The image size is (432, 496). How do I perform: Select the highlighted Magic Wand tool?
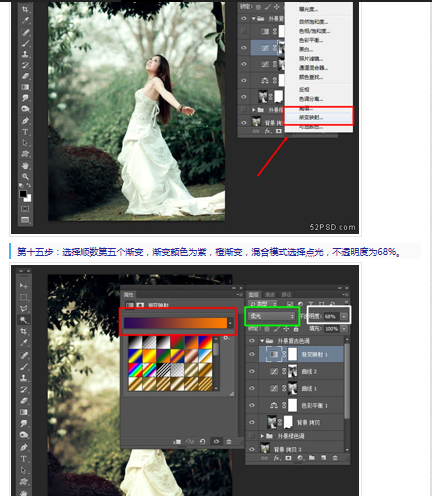[x=24, y=320]
